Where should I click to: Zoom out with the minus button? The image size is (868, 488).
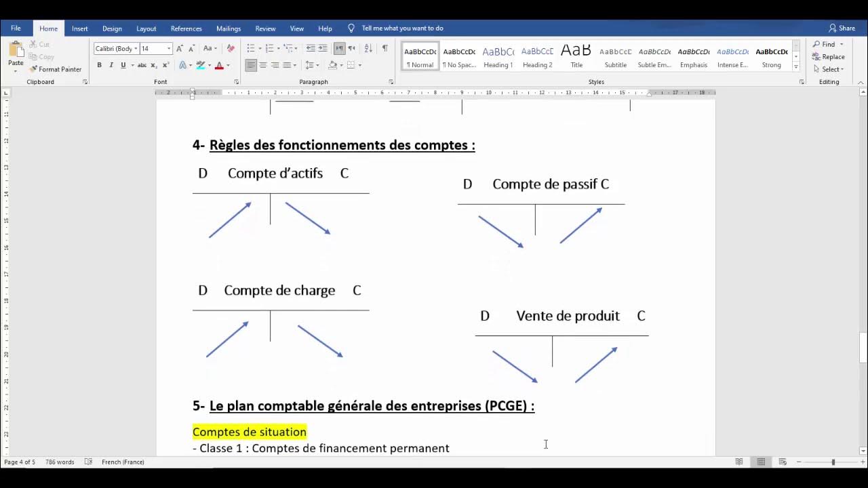point(798,462)
